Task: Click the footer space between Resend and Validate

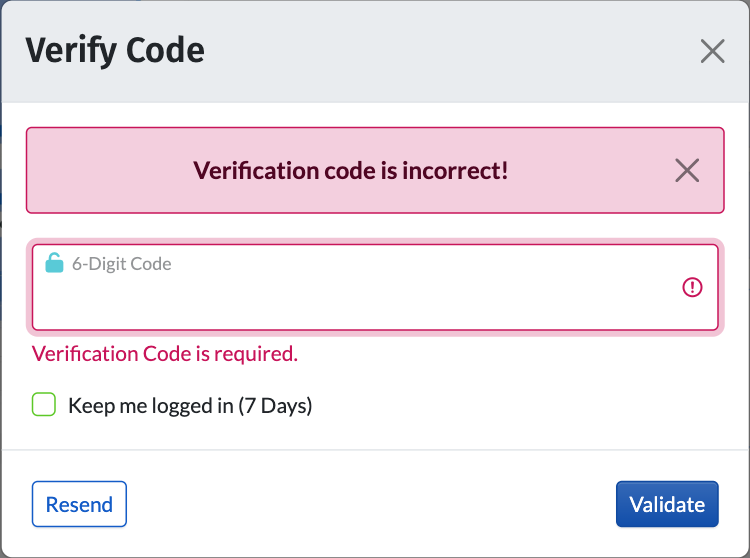Action: (x=370, y=505)
